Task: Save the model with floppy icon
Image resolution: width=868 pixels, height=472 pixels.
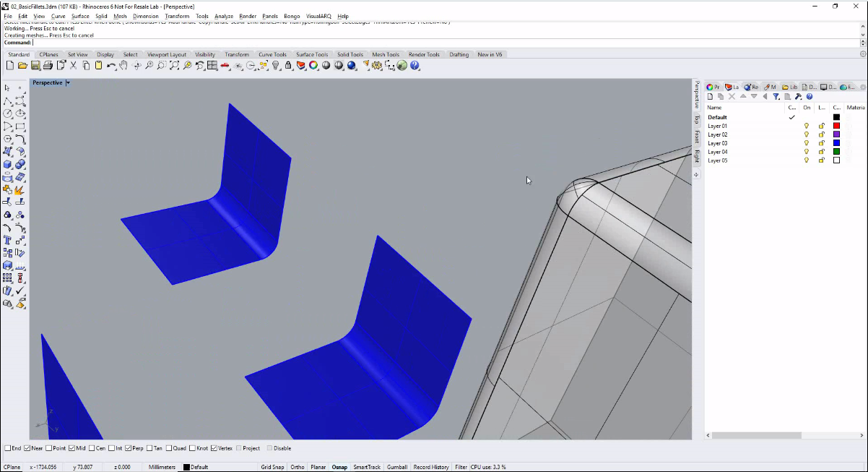Action: point(35,65)
